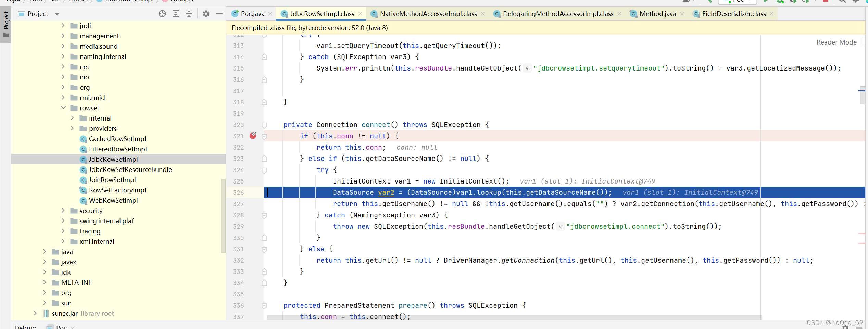Switch to the JdbcRowSetImpl.class tab

(x=322, y=14)
